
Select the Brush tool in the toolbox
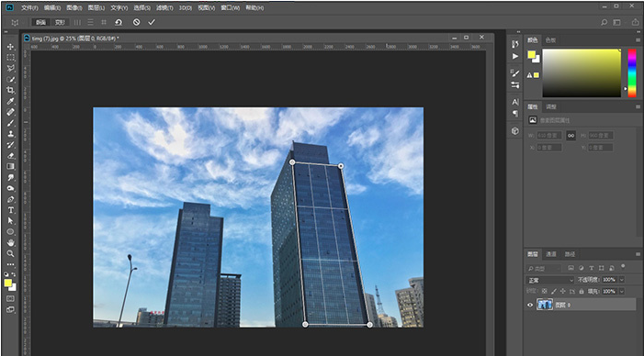click(11, 123)
